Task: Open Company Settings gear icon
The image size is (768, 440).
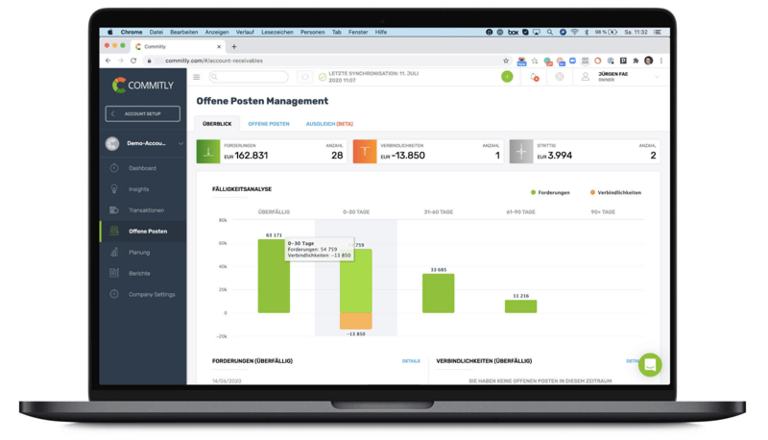Action: click(x=115, y=294)
